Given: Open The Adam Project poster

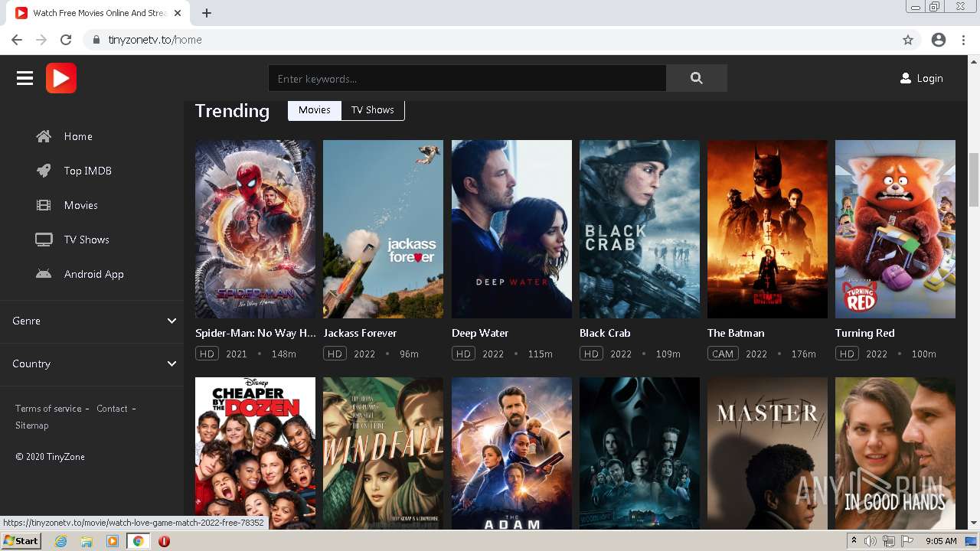Looking at the screenshot, I should tap(511, 453).
